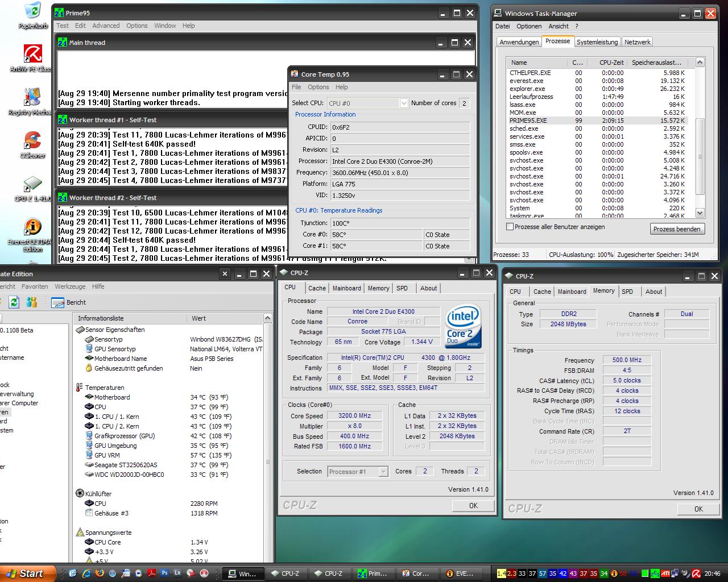Open the Options menu in Core Temp
728x582 pixels.
[318, 87]
